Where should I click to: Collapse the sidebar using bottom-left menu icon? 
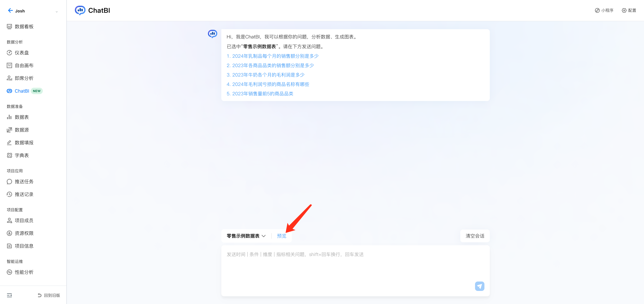pos(9,295)
